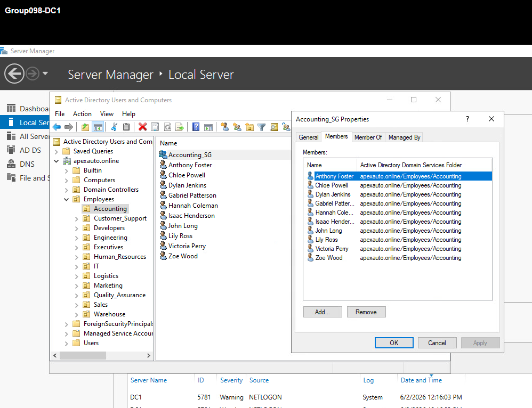Open All Servers in the sidebar
532x408 pixels.
34,136
